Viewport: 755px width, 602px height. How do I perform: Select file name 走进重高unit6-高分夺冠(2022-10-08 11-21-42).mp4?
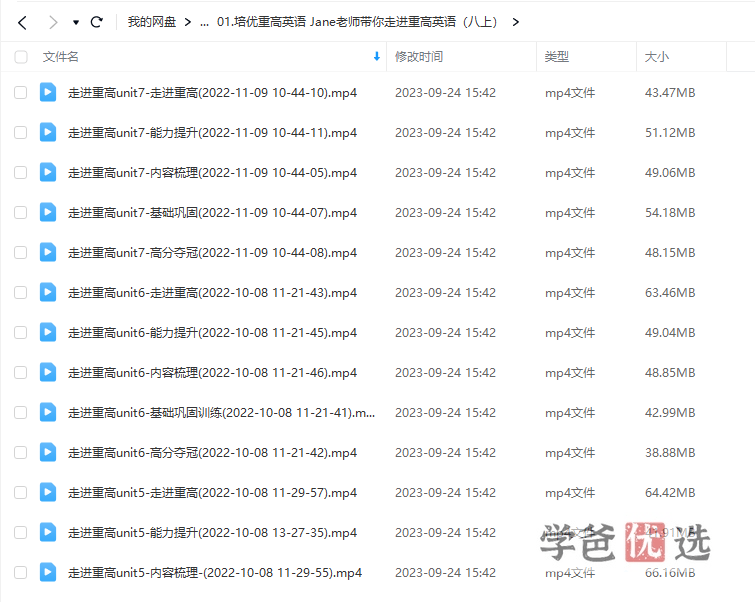pyautogui.click(x=212, y=452)
